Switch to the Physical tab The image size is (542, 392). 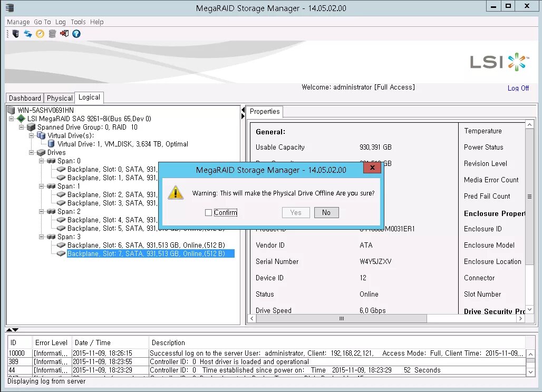[x=60, y=98]
